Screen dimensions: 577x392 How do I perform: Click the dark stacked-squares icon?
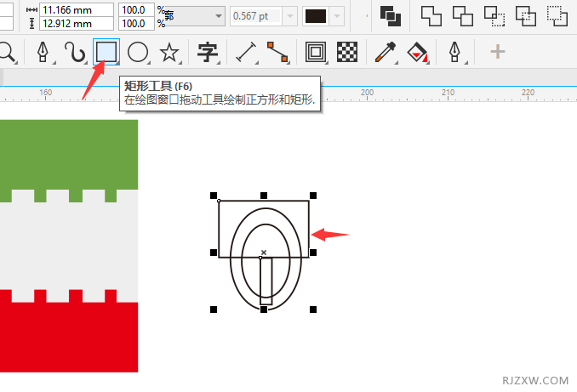[x=391, y=16]
